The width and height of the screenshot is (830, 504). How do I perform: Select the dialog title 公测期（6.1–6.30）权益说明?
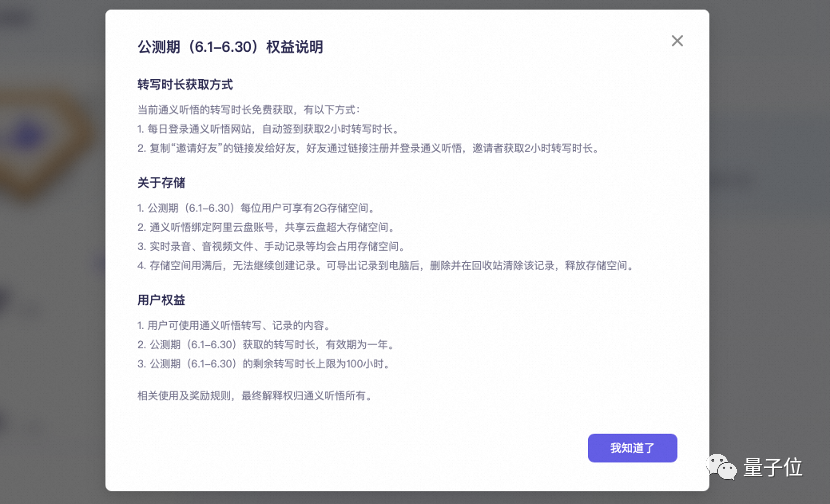tap(230, 47)
